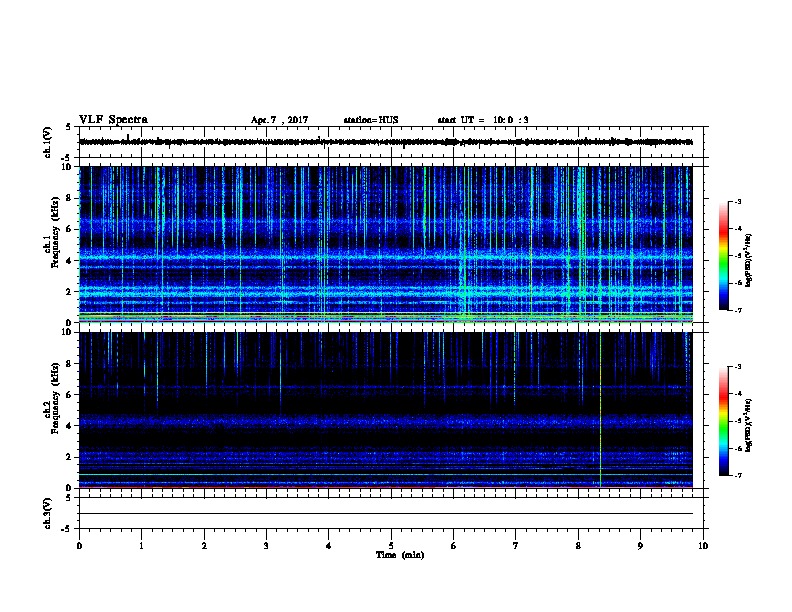Click the time axis tick label "4"
792x612 pixels.
(329, 546)
